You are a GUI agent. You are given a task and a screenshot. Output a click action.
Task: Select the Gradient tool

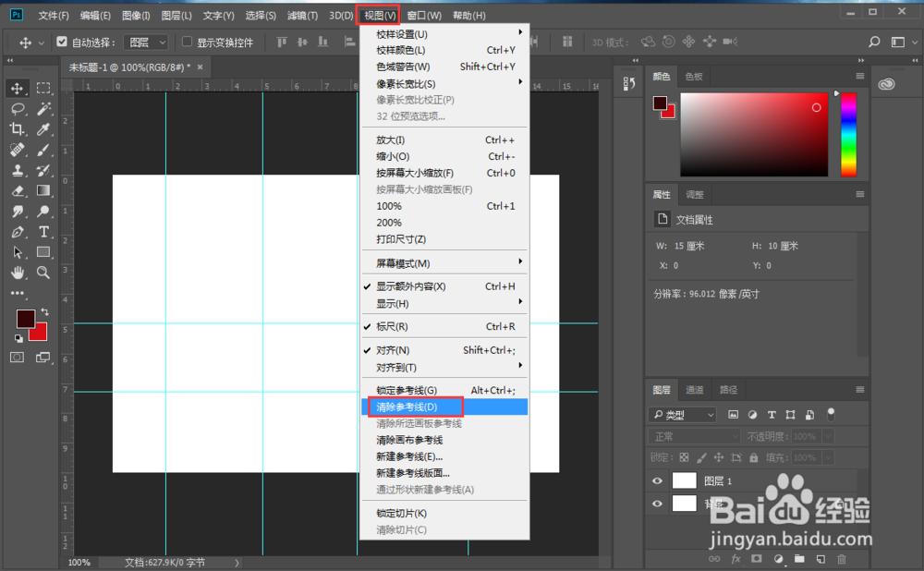43,190
